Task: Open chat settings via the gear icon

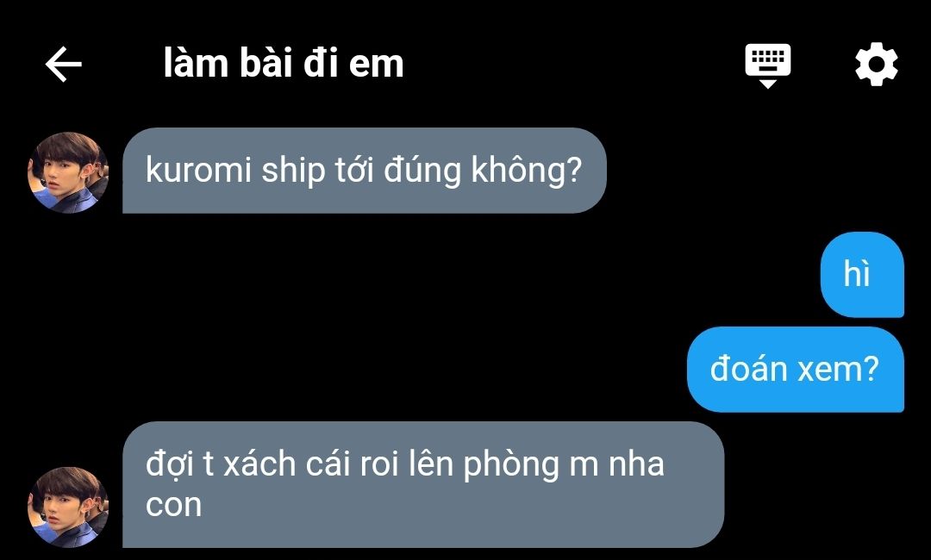Action: point(877,64)
